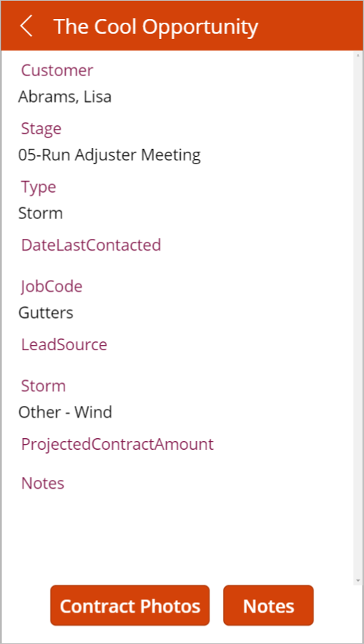Click the JobCode field label
The width and height of the screenshot is (364, 644).
[x=52, y=286]
